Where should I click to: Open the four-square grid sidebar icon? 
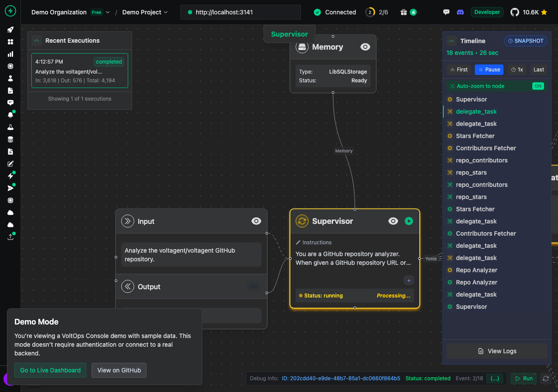pyautogui.click(x=10, y=42)
